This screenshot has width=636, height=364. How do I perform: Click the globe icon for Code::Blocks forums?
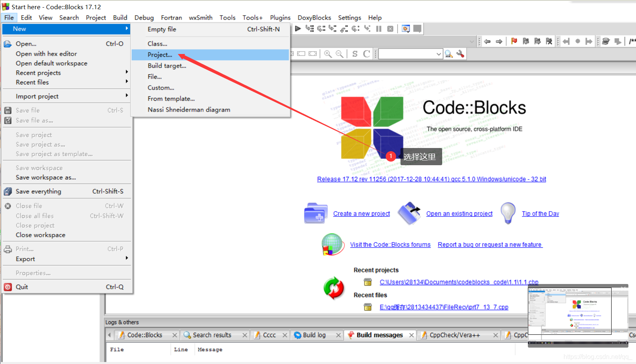coord(333,244)
